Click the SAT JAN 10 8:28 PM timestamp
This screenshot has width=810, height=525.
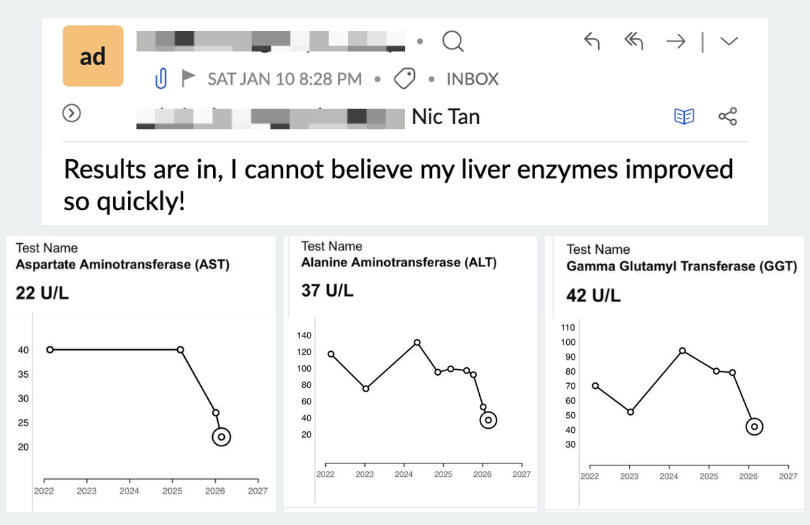[284, 78]
